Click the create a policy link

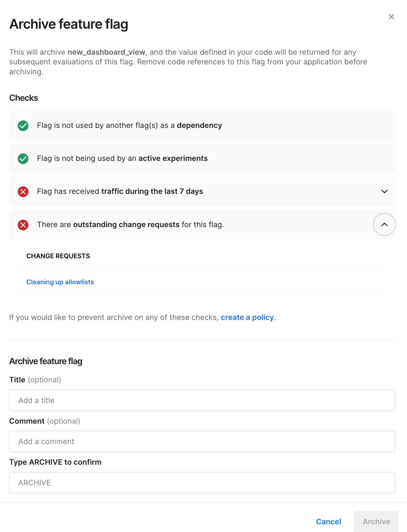point(247,317)
